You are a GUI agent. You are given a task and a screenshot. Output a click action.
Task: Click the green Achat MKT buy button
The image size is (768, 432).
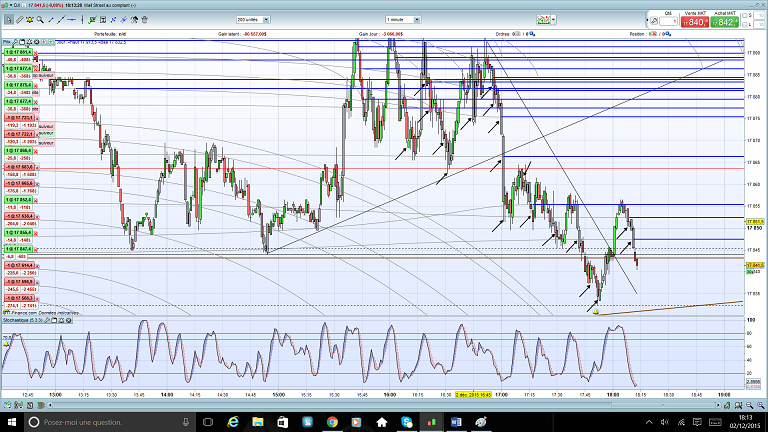[724, 22]
